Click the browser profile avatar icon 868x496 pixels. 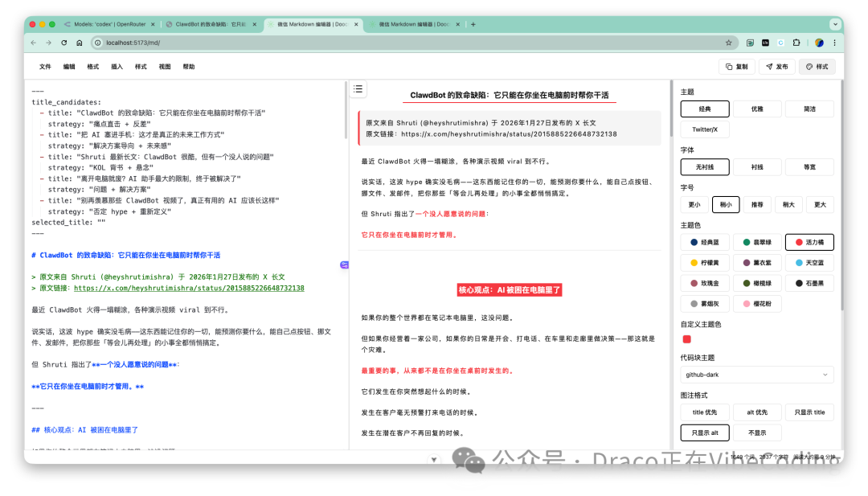click(819, 43)
